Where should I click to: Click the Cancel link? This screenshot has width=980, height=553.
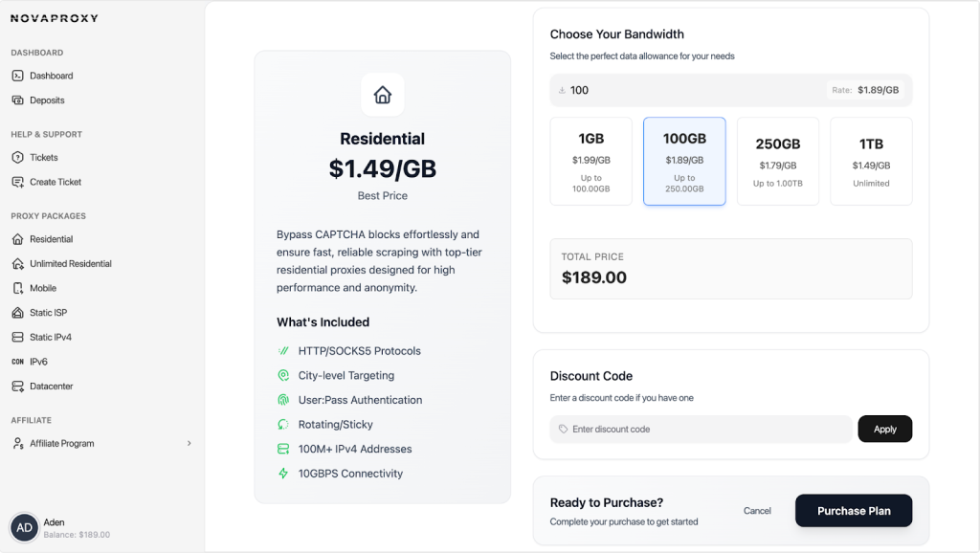pyautogui.click(x=757, y=511)
